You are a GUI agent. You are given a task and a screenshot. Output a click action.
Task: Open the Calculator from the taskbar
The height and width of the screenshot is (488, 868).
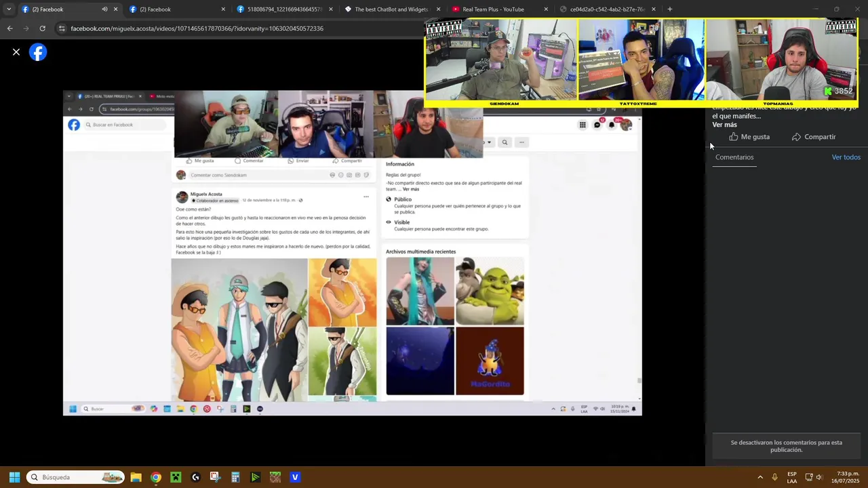(x=235, y=477)
